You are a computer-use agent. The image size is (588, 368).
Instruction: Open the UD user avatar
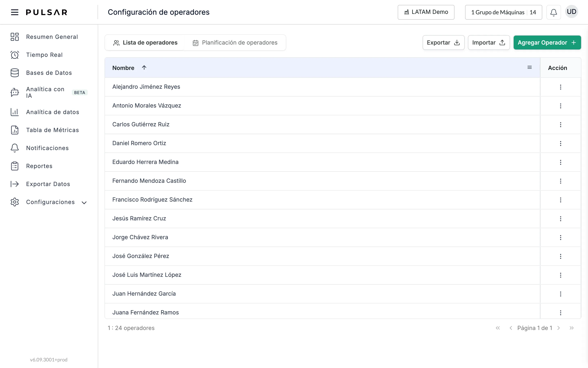click(571, 12)
